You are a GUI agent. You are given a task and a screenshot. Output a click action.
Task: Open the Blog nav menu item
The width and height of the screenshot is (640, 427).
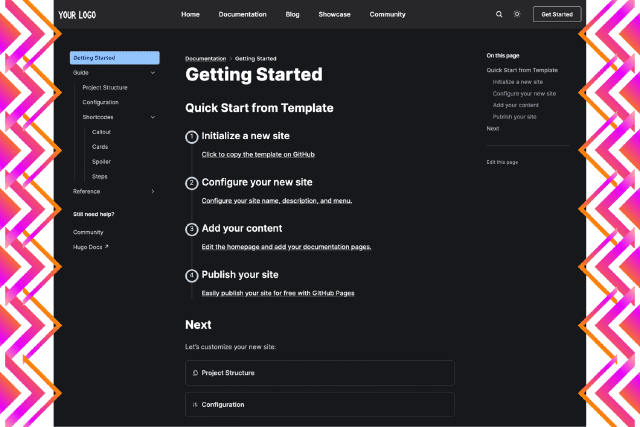[292, 15]
